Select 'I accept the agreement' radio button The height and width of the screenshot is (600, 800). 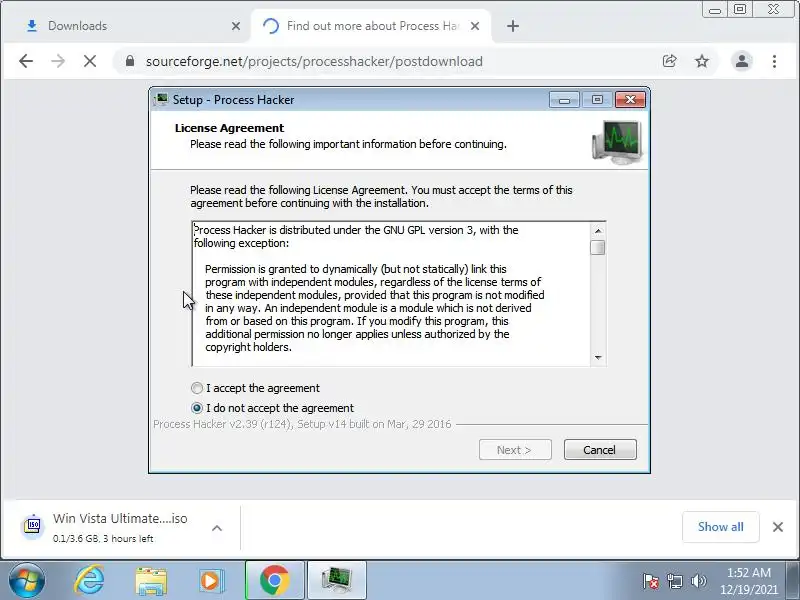tap(197, 388)
